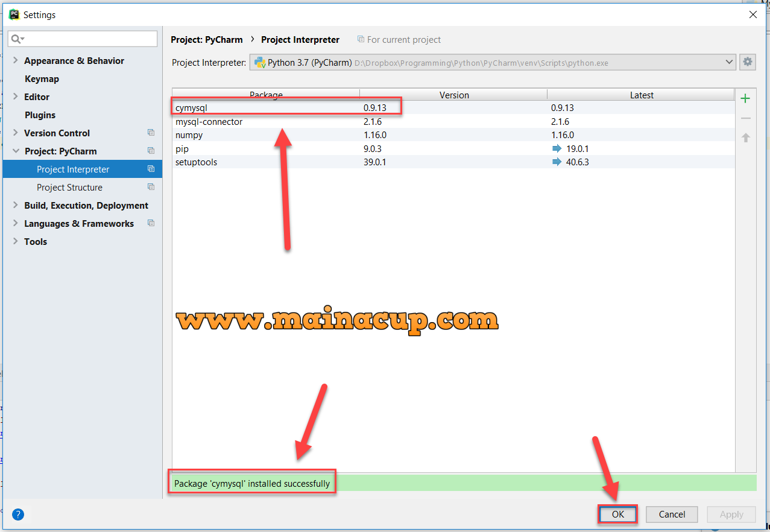This screenshot has width=770, height=532.
Task: Click the help question mark icon
Action: tap(18, 515)
